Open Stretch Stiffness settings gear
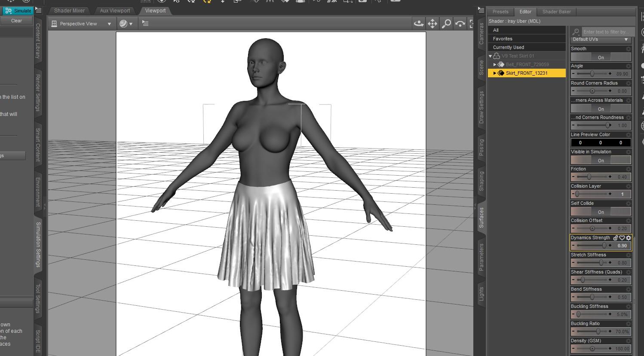Viewport: 644px width, 356px height. click(x=629, y=255)
